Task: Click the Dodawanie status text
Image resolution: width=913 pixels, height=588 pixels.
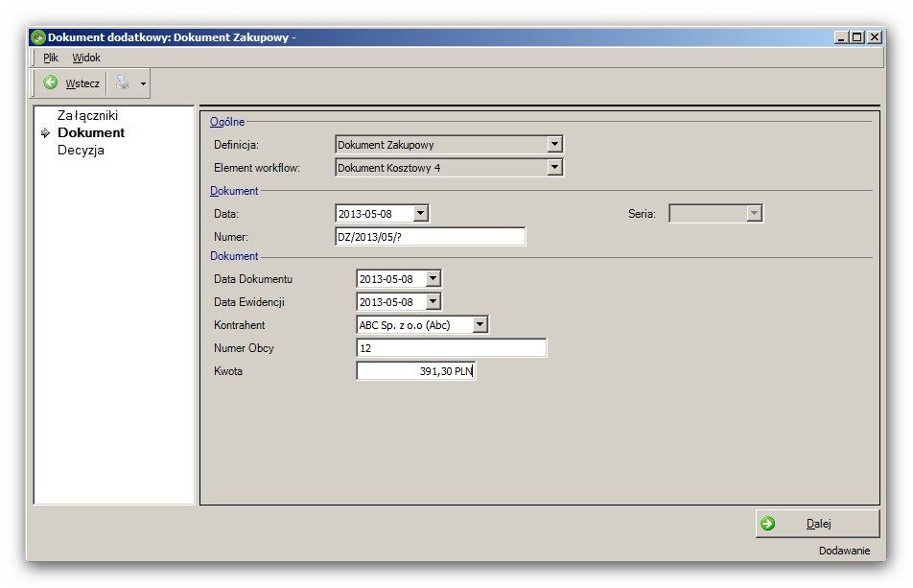Action: (x=844, y=551)
